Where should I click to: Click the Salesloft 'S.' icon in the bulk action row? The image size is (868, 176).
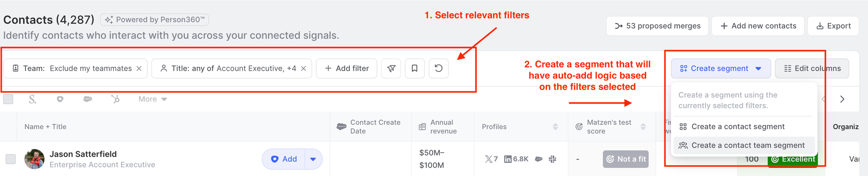pos(32,99)
